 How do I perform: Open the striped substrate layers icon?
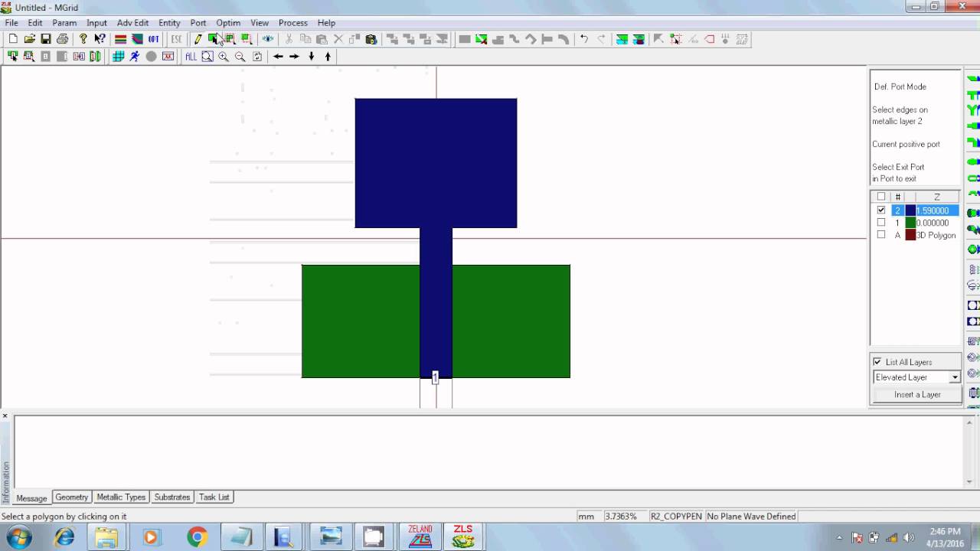121,39
